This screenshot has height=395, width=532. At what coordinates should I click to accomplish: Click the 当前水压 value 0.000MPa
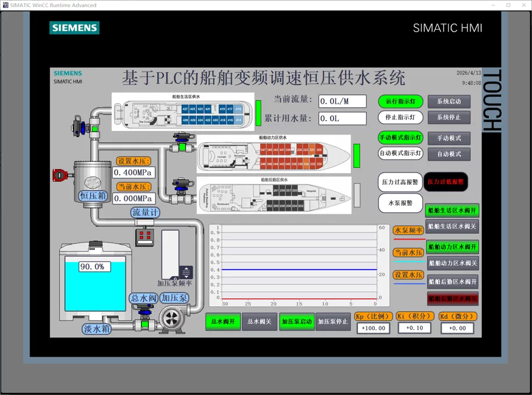tap(134, 198)
